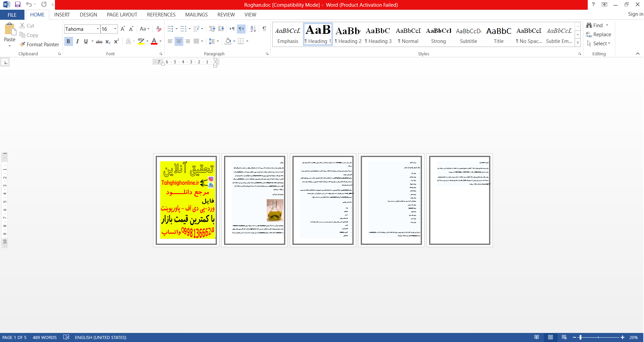Toggle Bold formatting
This screenshot has height=342, width=644.
(68, 41)
